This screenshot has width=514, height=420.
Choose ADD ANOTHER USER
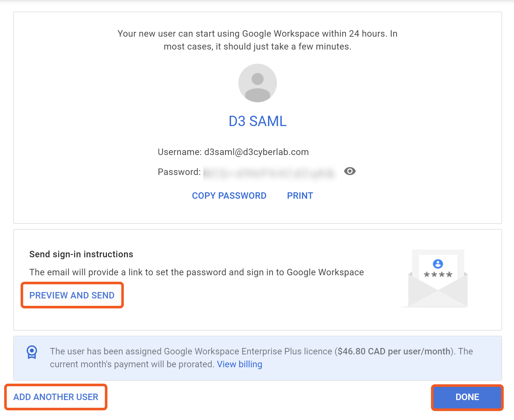coord(56,397)
